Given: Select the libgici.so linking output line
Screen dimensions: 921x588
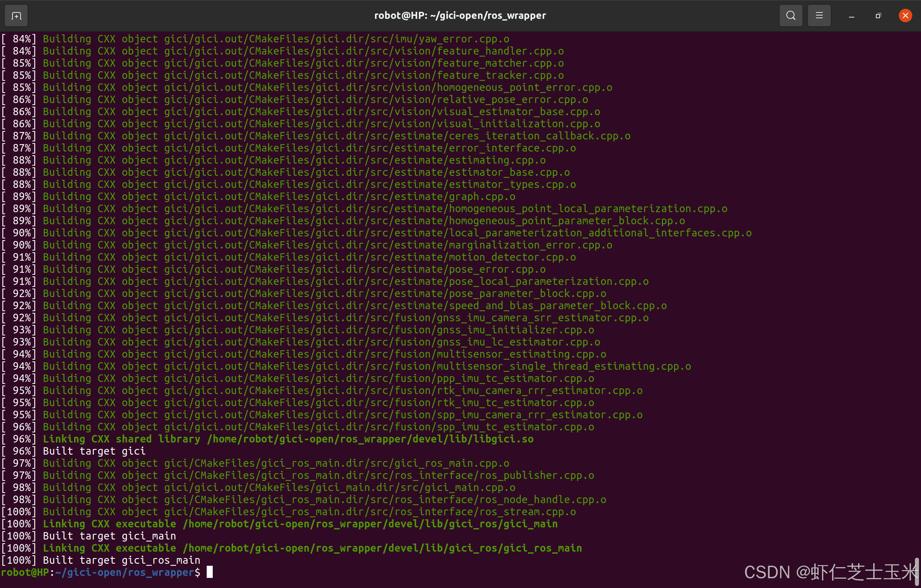Looking at the screenshot, I should point(268,439).
